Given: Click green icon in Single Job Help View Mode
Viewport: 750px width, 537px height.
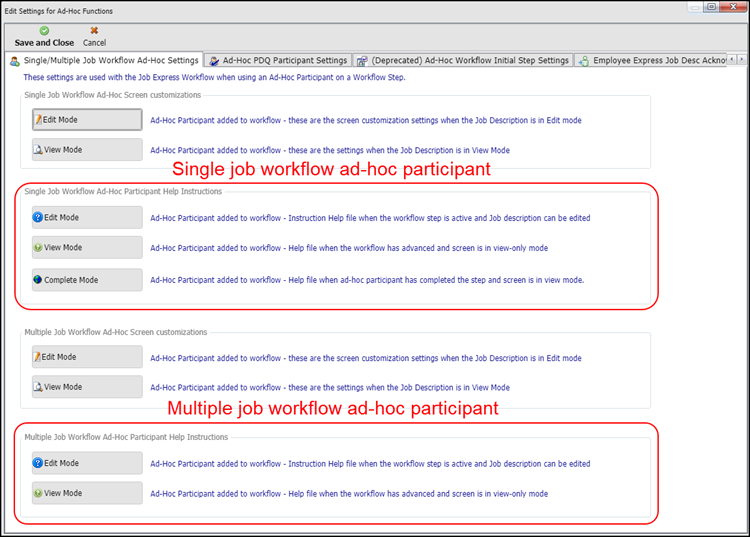Looking at the screenshot, I should (38, 247).
